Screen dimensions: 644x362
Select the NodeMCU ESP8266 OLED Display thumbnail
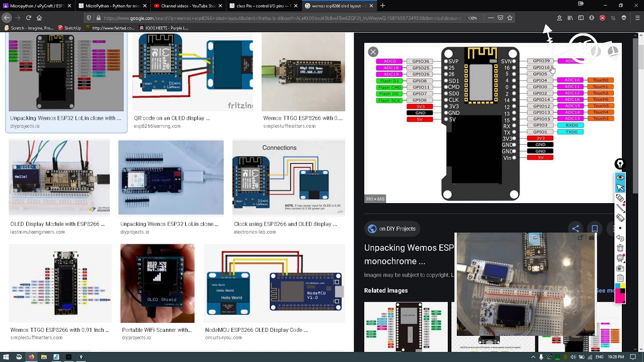275,284
